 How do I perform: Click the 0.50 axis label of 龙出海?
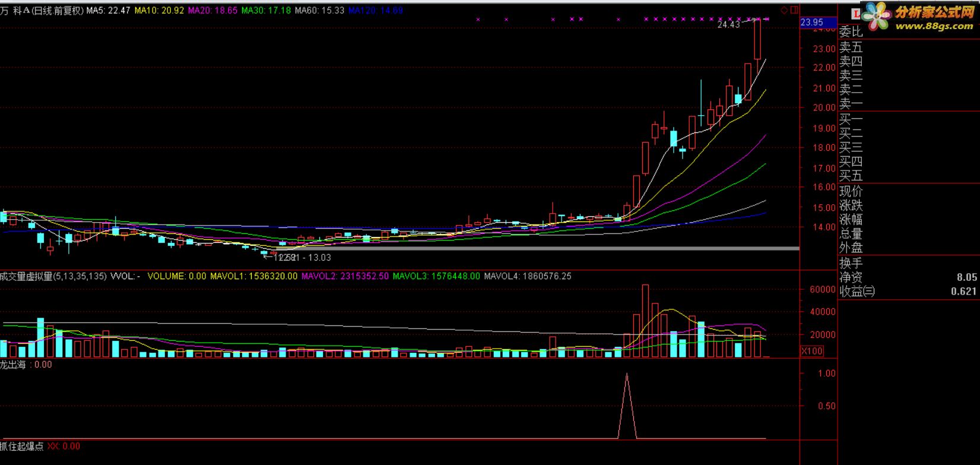point(827,406)
